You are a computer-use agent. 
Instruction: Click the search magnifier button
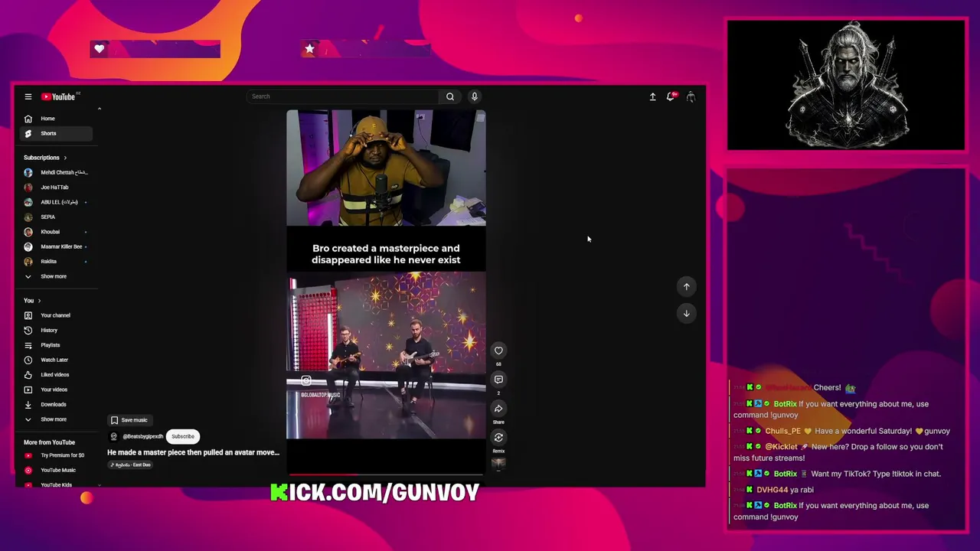click(450, 96)
